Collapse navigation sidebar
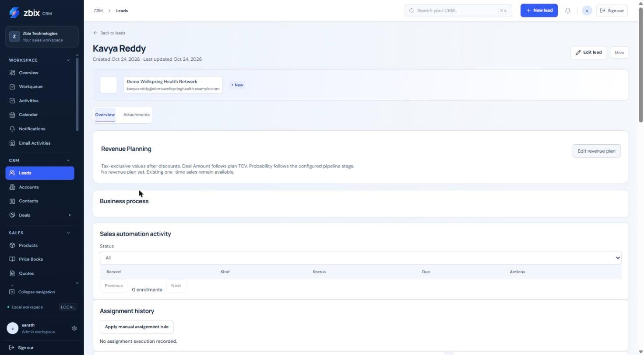 (32, 292)
